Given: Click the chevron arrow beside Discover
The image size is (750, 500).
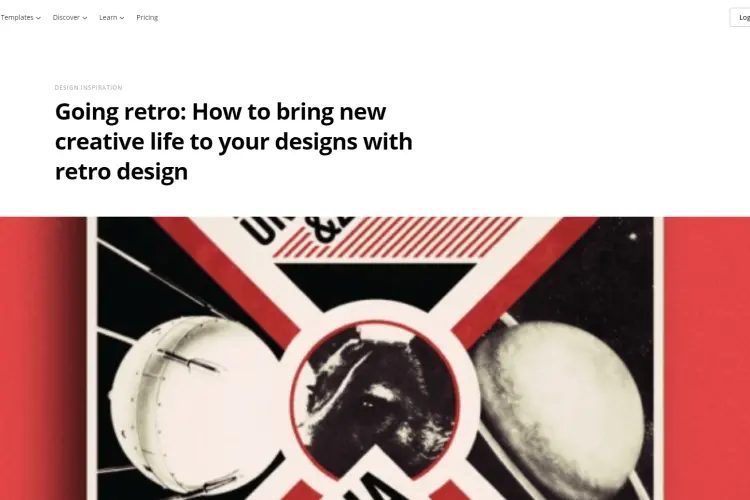Looking at the screenshot, I should tap(85, 18).
